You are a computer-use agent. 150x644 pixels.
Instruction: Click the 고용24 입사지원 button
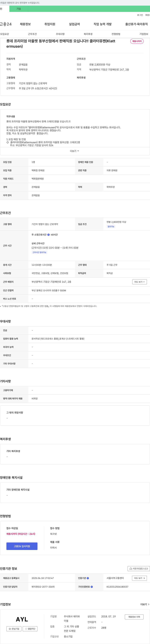click(22, 546)
